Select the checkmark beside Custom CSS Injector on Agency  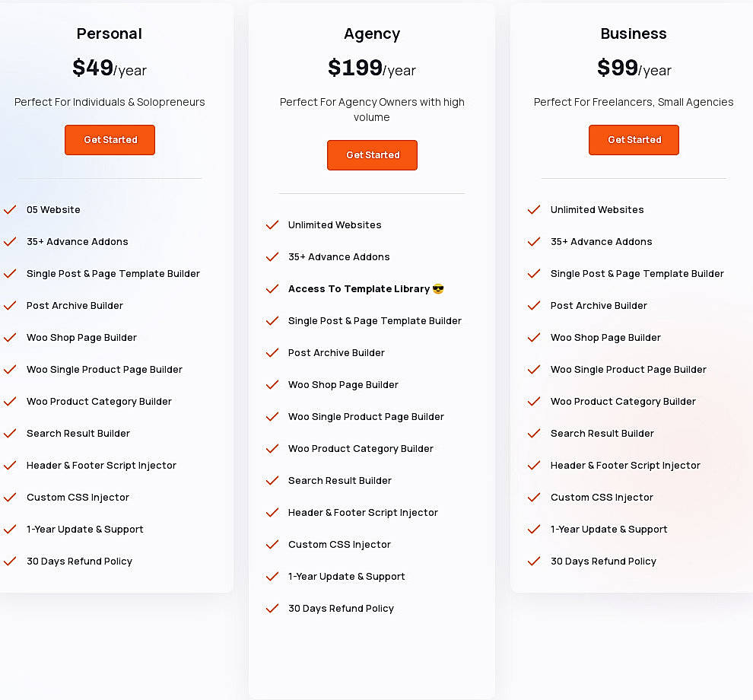272,544
